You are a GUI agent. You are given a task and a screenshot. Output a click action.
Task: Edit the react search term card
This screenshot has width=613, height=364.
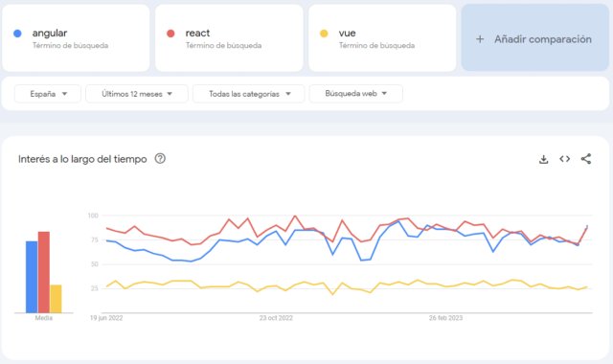tap(229, 38)
